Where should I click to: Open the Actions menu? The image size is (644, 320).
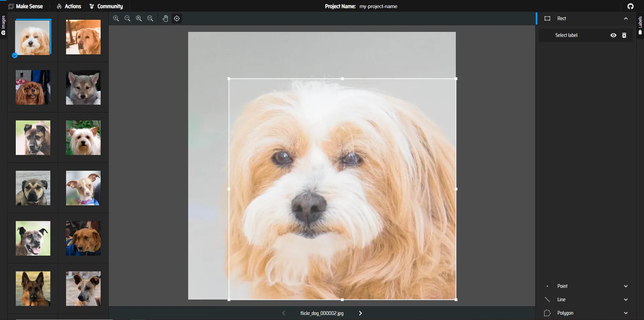point(69,6)
